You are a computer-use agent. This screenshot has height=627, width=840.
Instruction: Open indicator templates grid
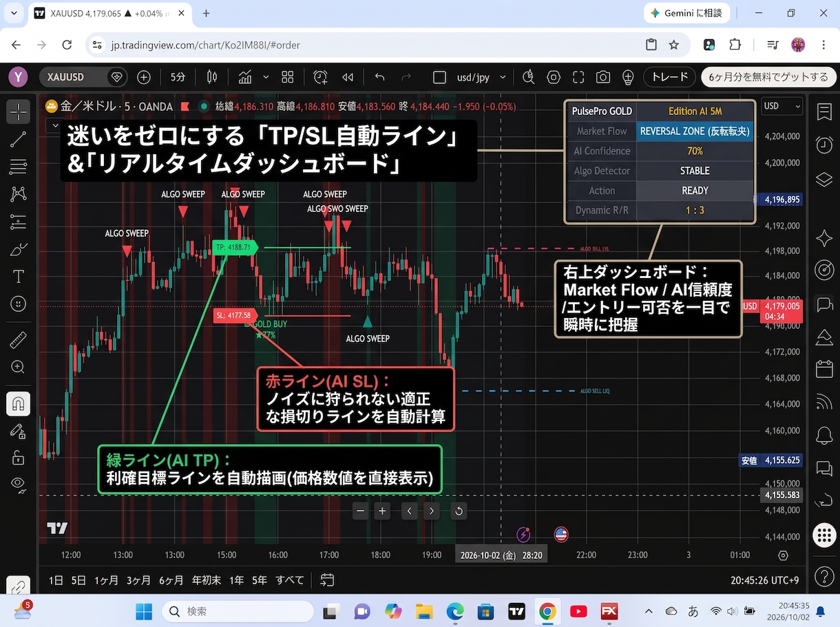[288, 78]
